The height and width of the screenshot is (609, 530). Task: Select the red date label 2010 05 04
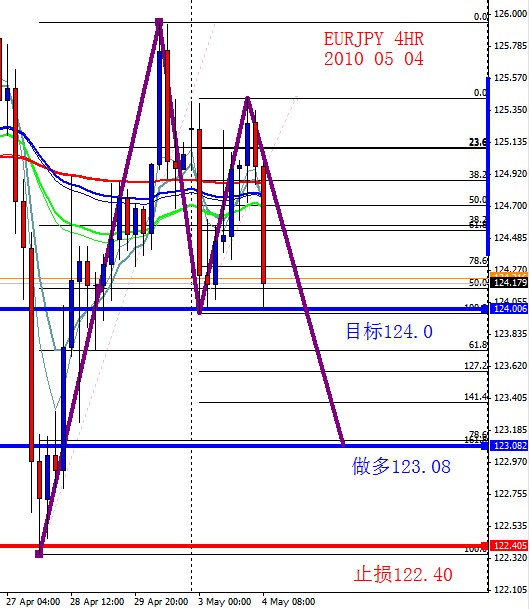[x=374, y=59]
